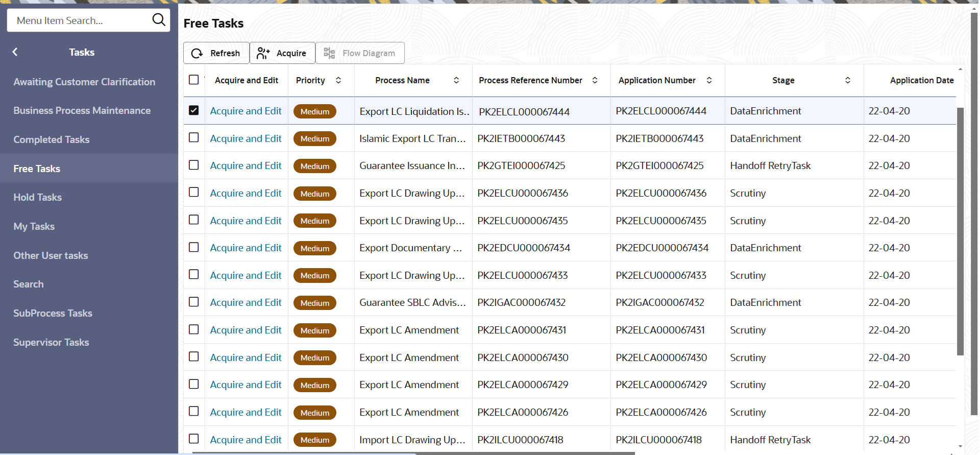Open My Tasks menu item
Image resolution: width=980 pixels, height=455 pixels.
click(89, 226)
